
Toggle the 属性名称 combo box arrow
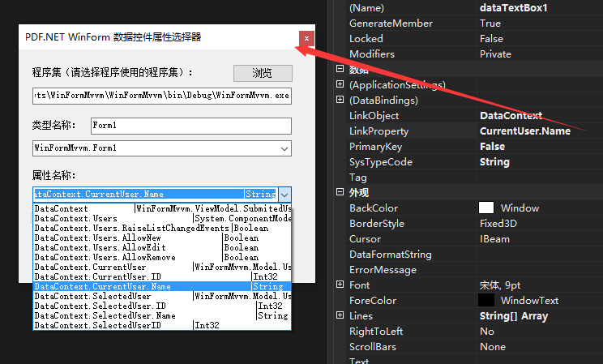tap(284, 195)
